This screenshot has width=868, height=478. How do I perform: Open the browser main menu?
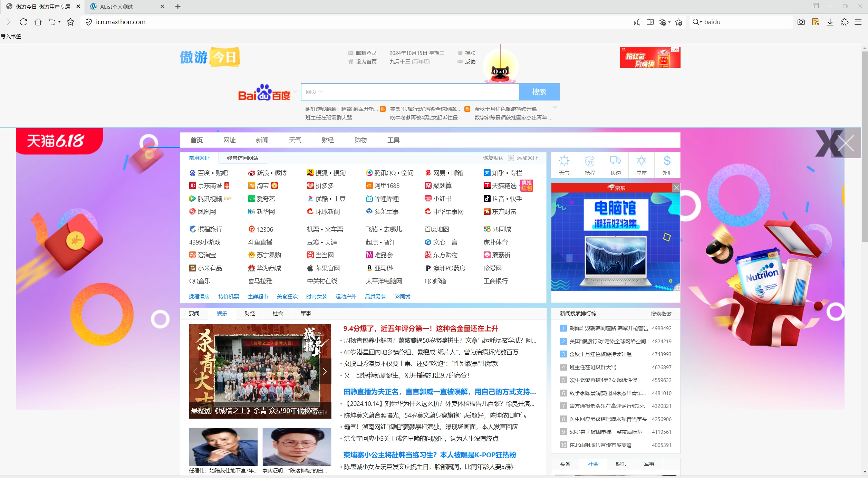click(858, 22)
